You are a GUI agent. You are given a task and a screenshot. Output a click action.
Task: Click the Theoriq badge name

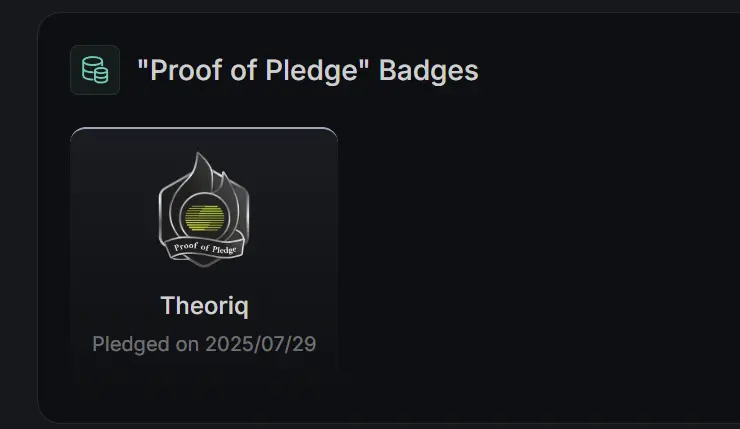point(204,306)
